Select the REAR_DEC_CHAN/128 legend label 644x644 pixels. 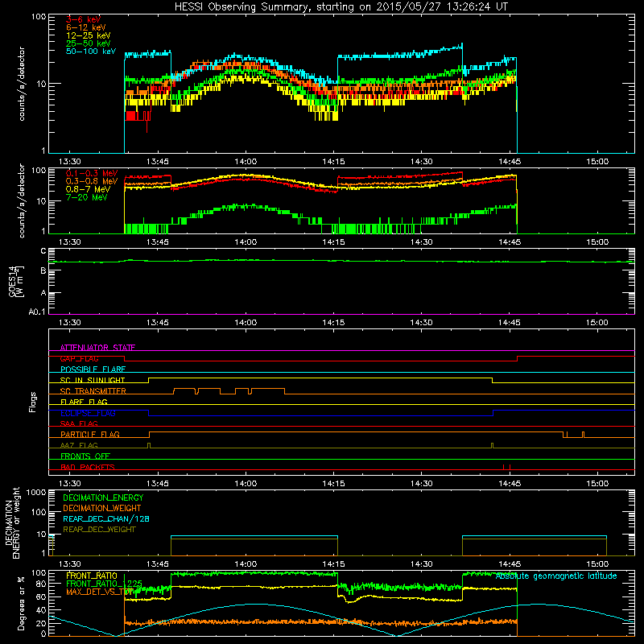point(106,518)
